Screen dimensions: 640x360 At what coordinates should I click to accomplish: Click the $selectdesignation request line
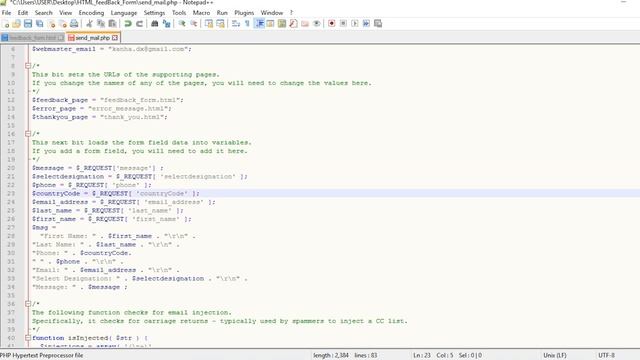(x=140, y=176)
